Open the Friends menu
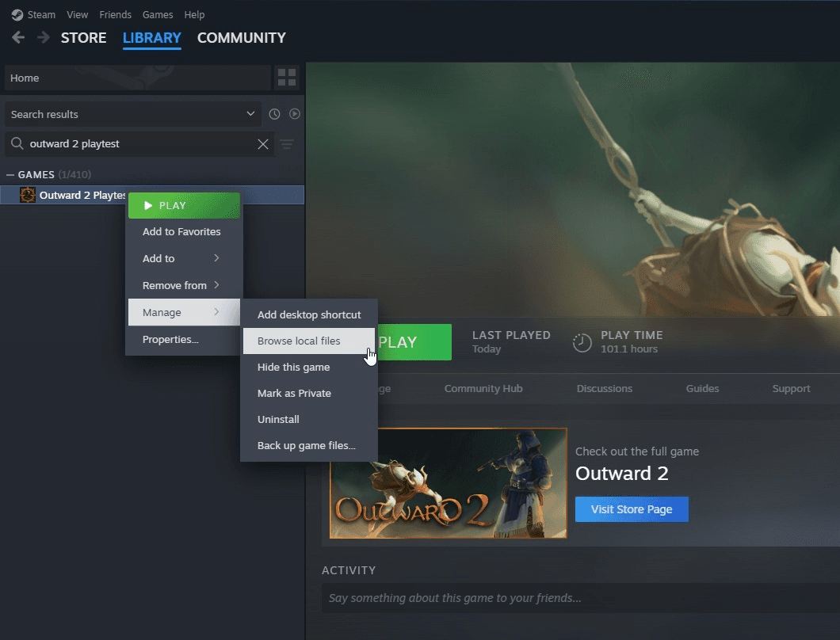 pyautogui.click(x=115, y=14)
